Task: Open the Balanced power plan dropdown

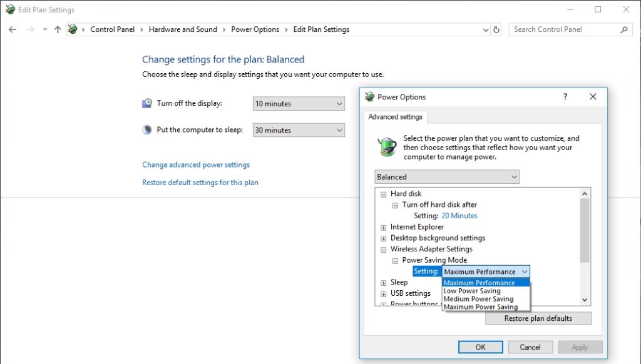Action: pos(447,177)
